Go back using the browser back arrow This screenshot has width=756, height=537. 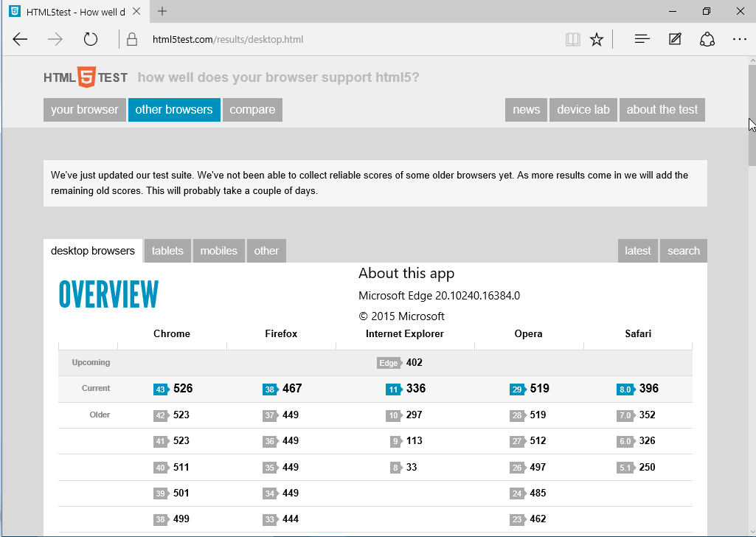coord(20,40)
